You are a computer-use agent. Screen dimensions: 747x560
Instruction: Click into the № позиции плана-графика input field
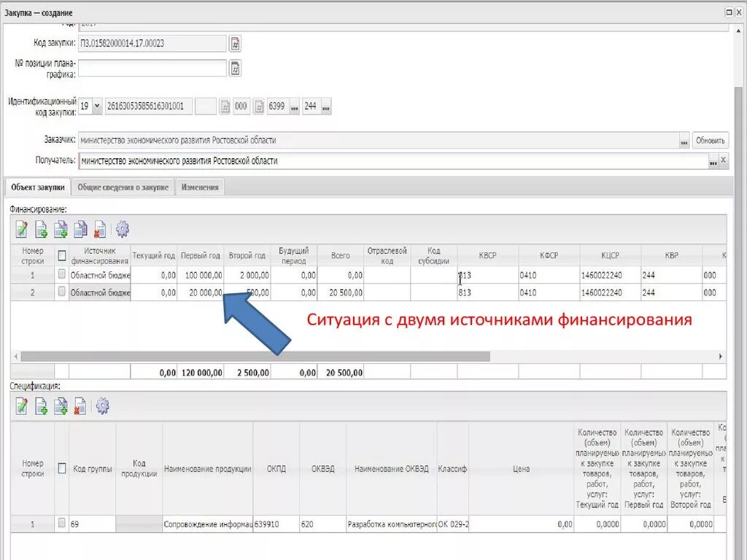pyautogui.click(x=152, y=68)
